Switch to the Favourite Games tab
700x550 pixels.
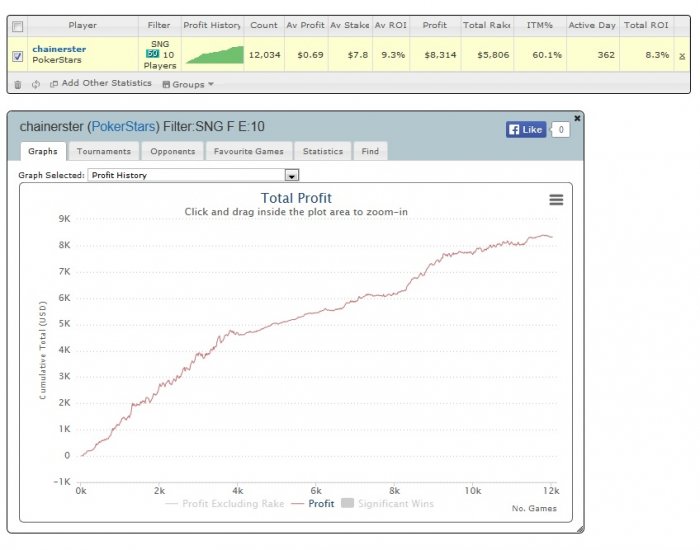point(249,151)
